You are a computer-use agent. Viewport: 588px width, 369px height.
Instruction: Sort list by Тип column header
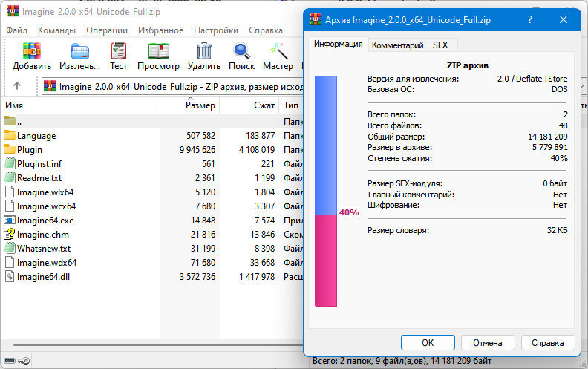pyautogui.click(x=291, y=105)
